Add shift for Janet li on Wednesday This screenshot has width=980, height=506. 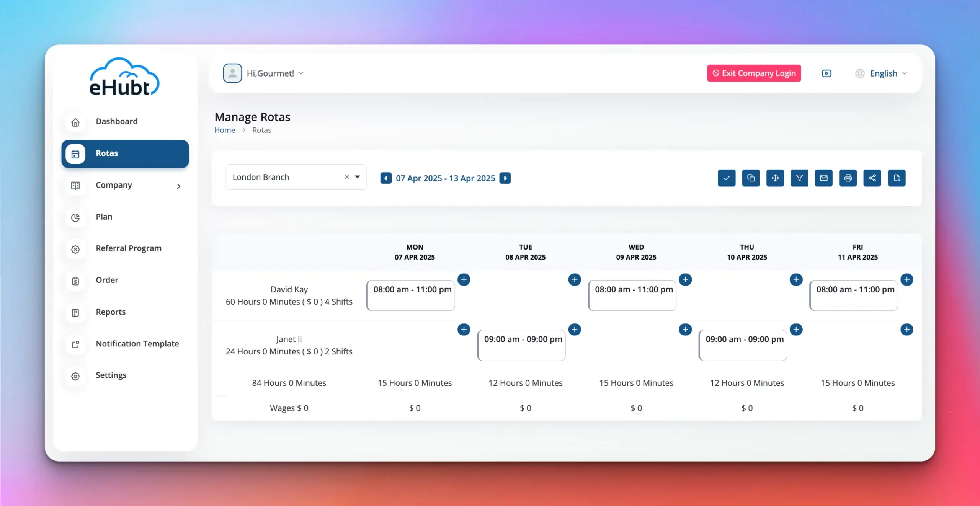point(685,330)
